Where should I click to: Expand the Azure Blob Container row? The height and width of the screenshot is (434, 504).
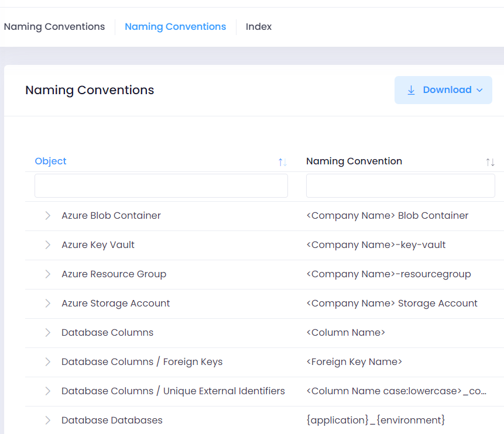(47, 215)
